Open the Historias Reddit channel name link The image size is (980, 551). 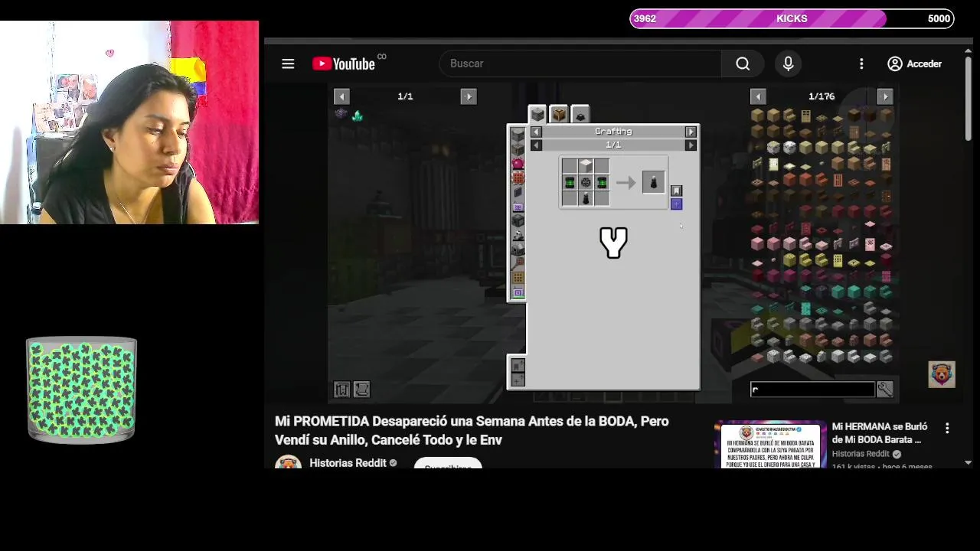click(348, 463)
